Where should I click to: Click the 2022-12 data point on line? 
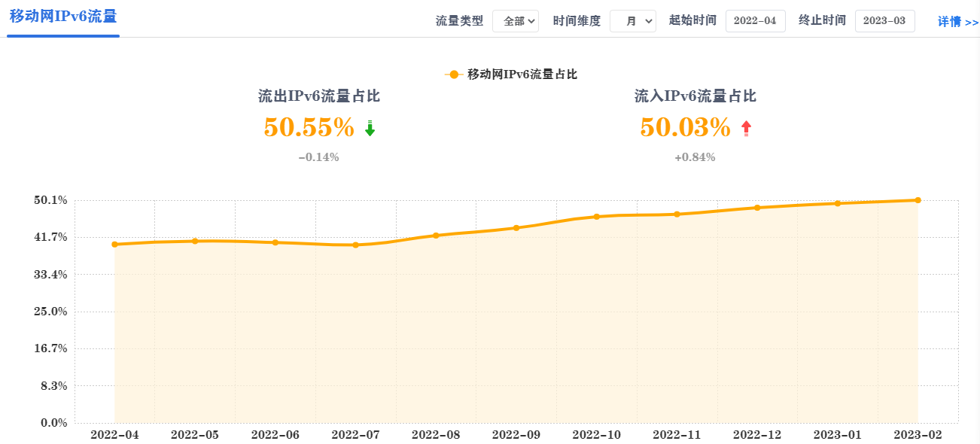[757, 208]
